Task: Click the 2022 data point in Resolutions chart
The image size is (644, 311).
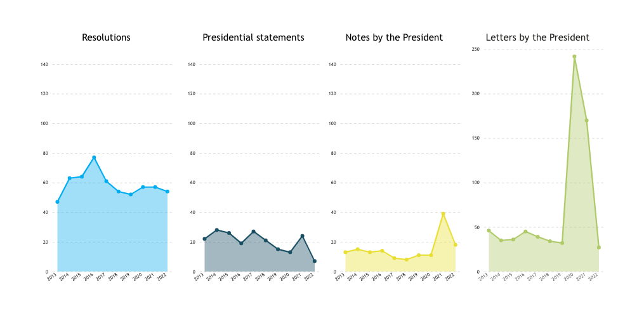Action: 168,192
